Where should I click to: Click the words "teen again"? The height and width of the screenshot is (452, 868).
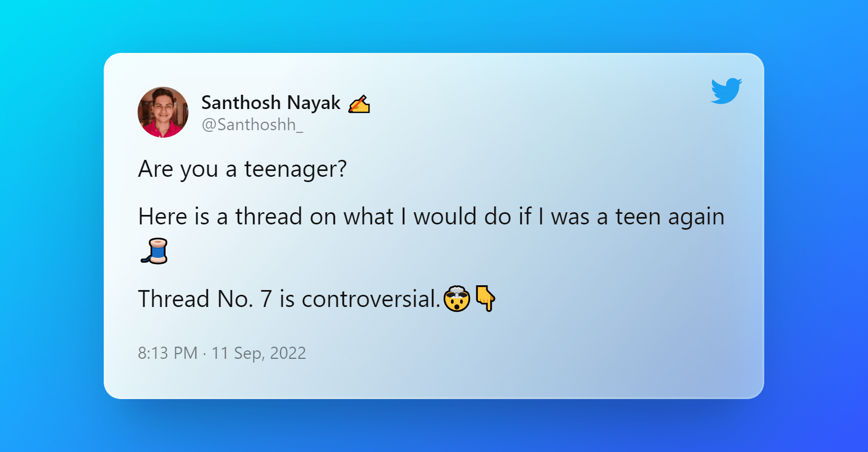point(670,217)
